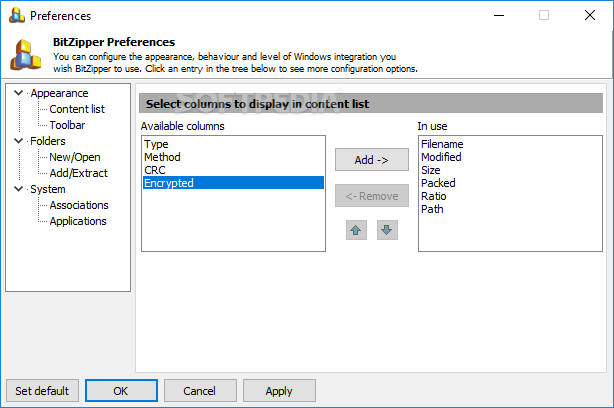Viewport: 614px width, 408px height.
Task: Open Applications settings
Action: point(78,221)
